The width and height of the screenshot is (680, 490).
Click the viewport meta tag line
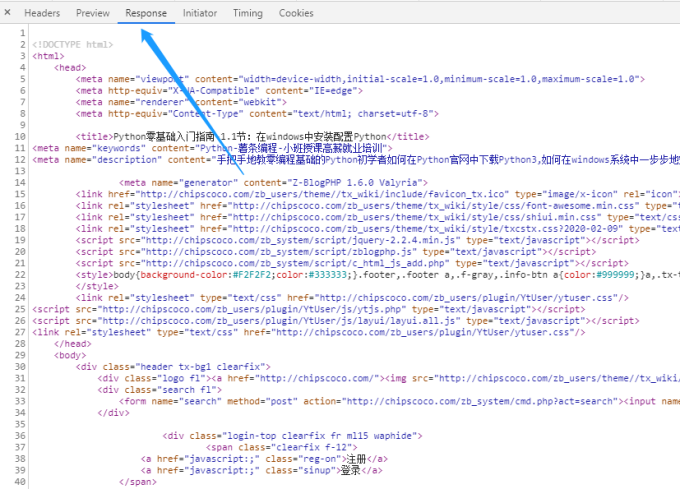pyautogui.click(x=360, y=79)
